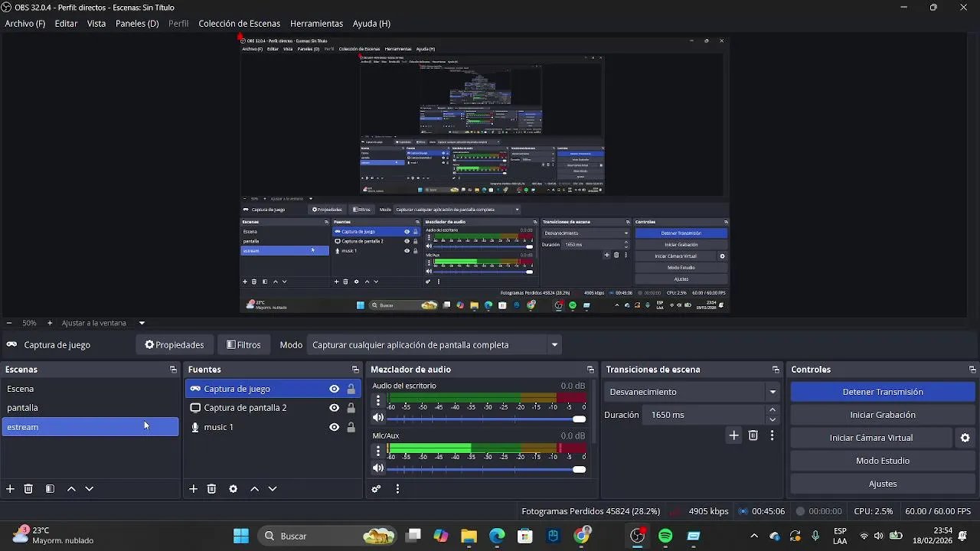The image size is (980, 551).
Task: Click Iniciar Grabación button
Action: (883, 415)
